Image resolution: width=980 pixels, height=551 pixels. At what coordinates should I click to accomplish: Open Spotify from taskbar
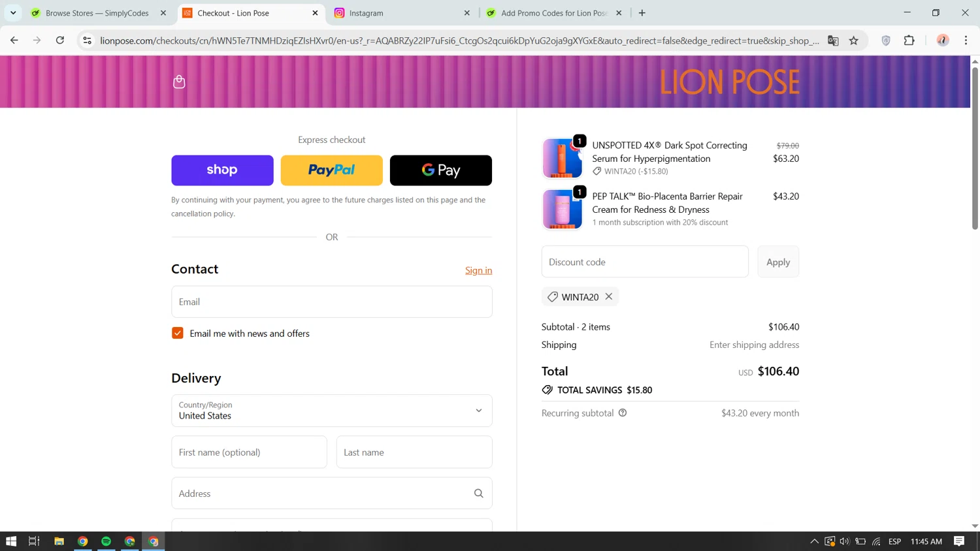click(106, 541)
